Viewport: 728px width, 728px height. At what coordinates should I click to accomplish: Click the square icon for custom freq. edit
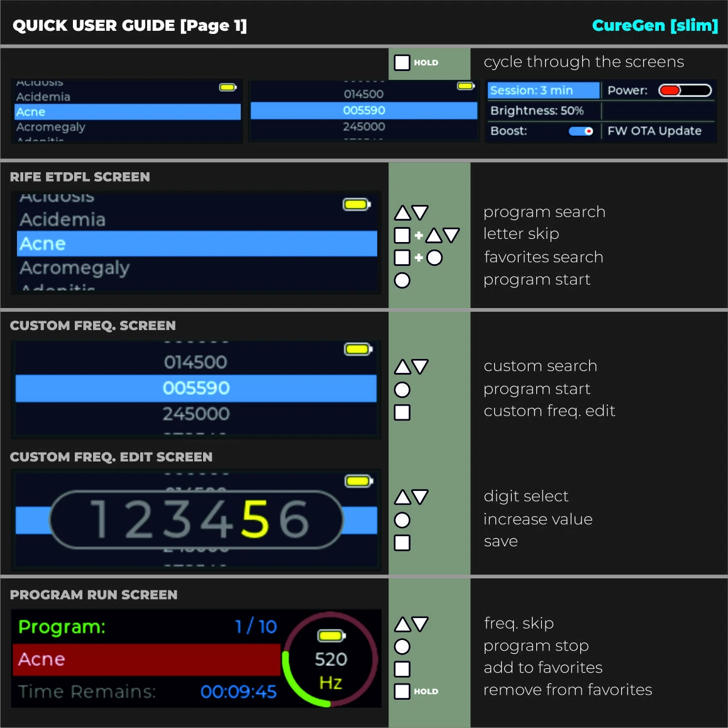(x=402, y=412)
